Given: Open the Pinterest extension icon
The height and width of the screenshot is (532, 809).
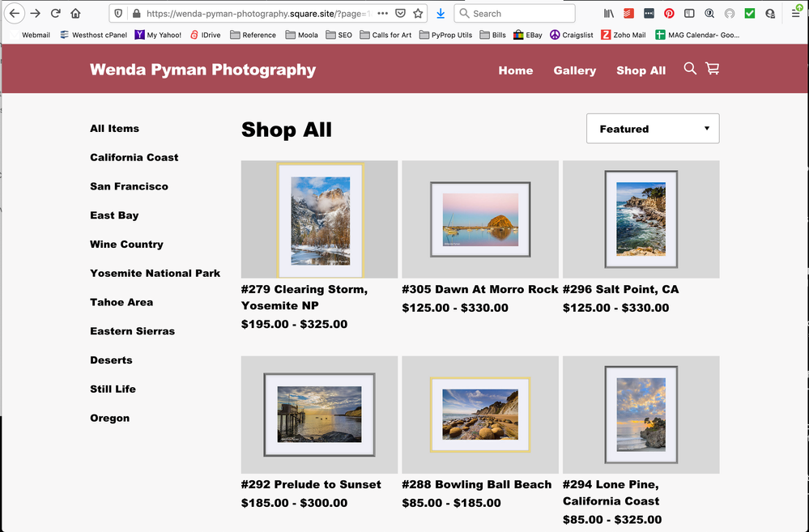Looking at the screenshot, I should pyautogui.click(x=669, y=14).
